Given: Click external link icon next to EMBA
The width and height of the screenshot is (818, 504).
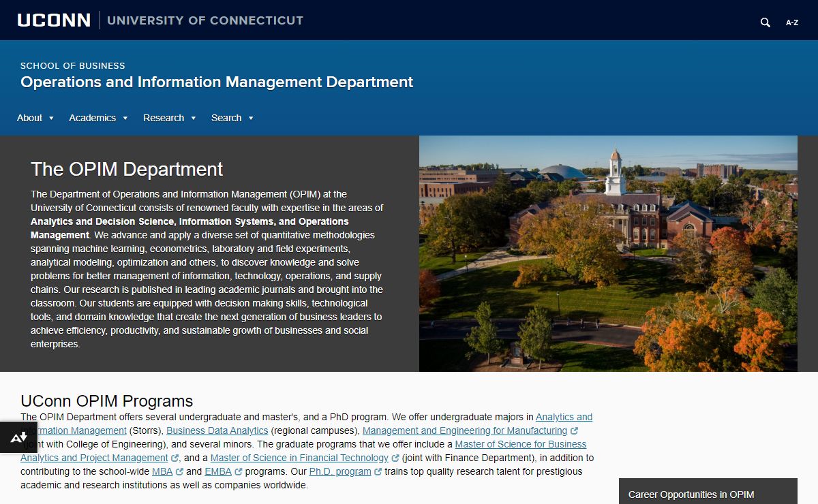Looking at the screenshot, I should pos(239,472).
